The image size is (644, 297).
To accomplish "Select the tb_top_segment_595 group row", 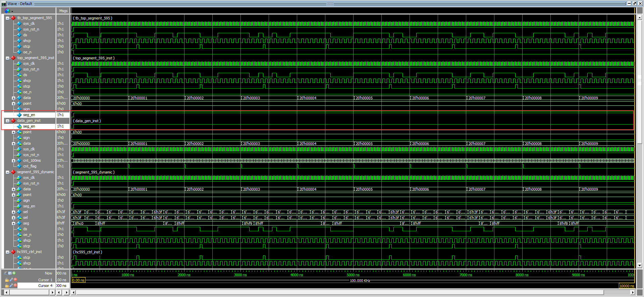I will coord(35,18).
